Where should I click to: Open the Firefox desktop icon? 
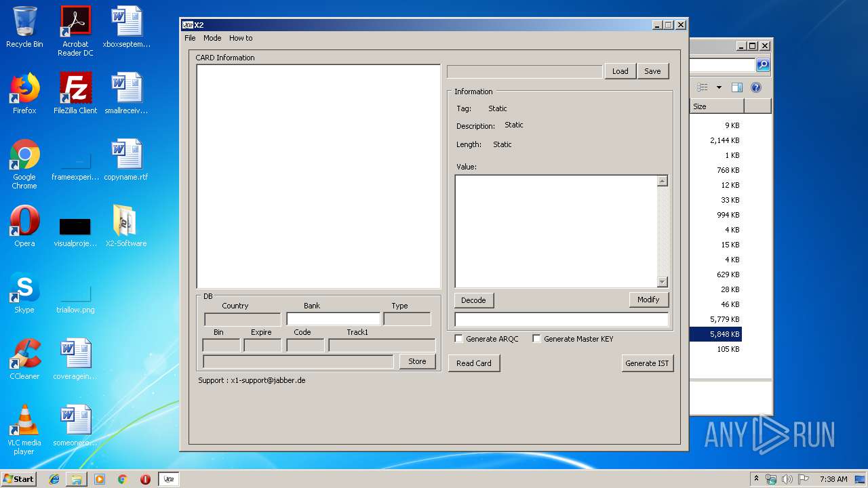coord(24,94)
